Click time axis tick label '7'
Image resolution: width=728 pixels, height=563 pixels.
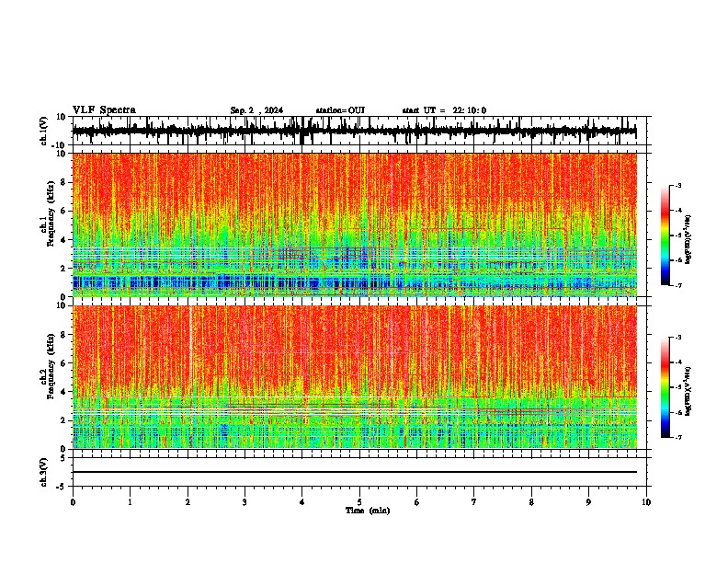click(x=474, y=502)
